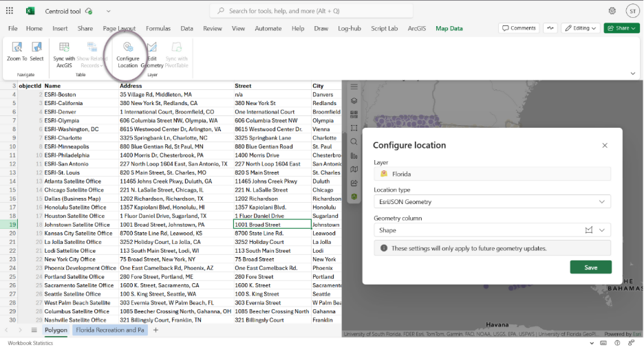This screenshot has width=644, height=347.
Task: Go to the previous sheet arrow
Action: point(7,330)
